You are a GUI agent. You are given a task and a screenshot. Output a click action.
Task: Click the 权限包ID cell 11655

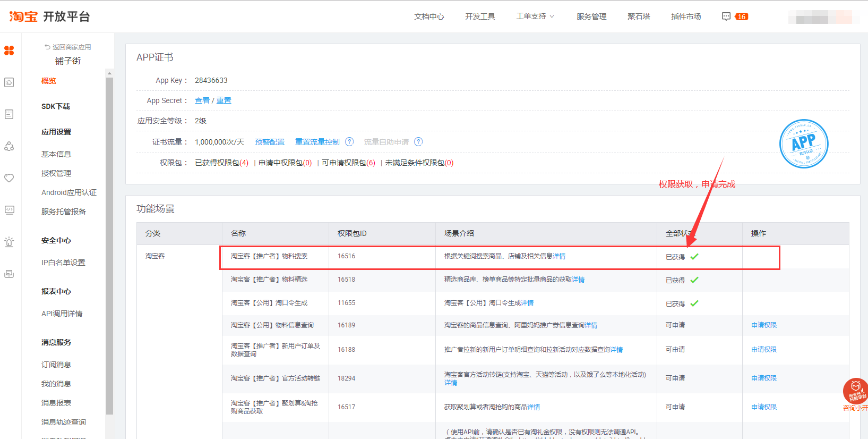pyautogui.click(x=347, y=303)
